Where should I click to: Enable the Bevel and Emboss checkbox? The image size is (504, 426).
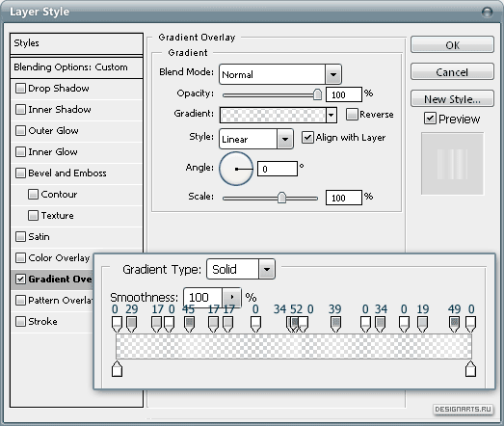tap(20, 173)
